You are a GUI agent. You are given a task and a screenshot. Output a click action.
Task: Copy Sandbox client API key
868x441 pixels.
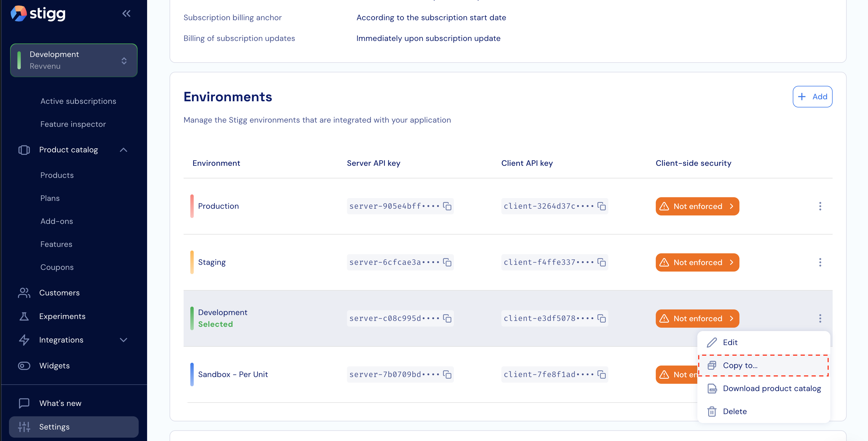[602, 374]
